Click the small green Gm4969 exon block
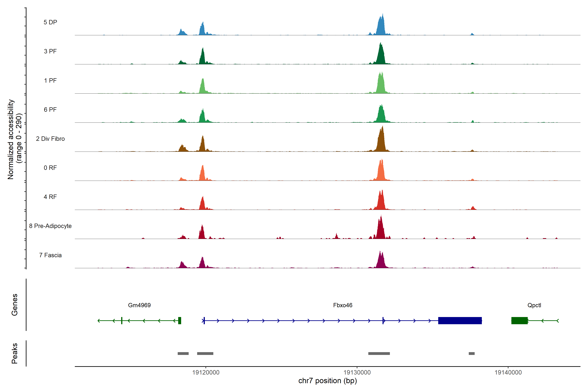This screenshot has height=392, width=588. [x=180, y=320]
